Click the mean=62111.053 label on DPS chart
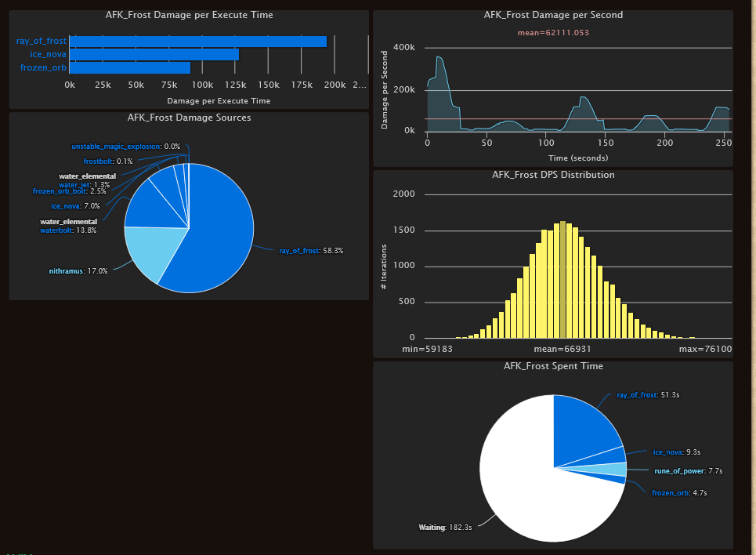Screen dimensions: 756x555 tap(553, 33)
